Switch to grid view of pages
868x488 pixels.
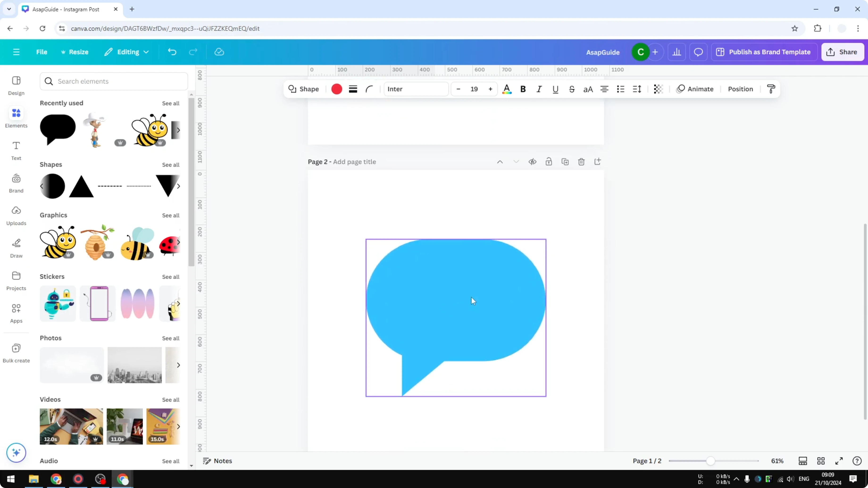pos(821,461)
